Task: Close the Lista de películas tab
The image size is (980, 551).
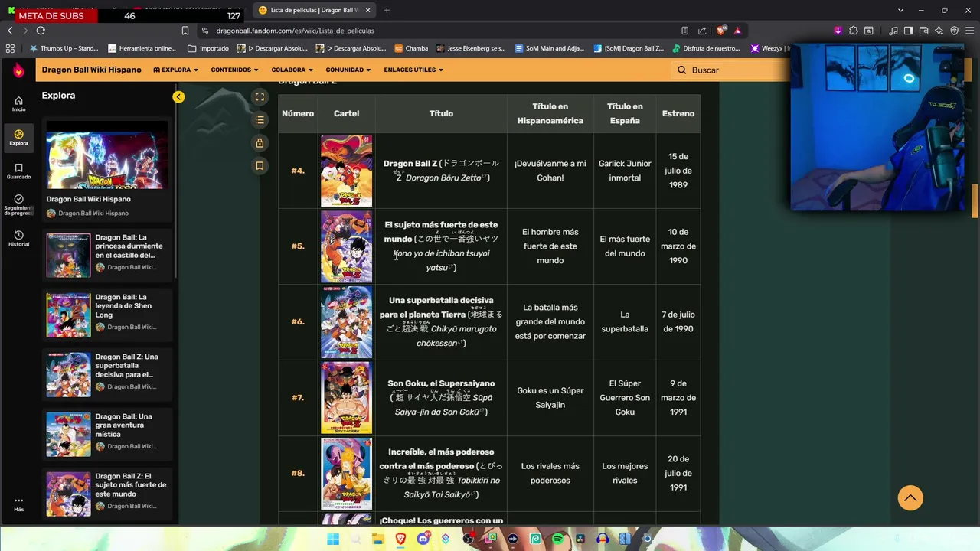Action: point(367,10)
